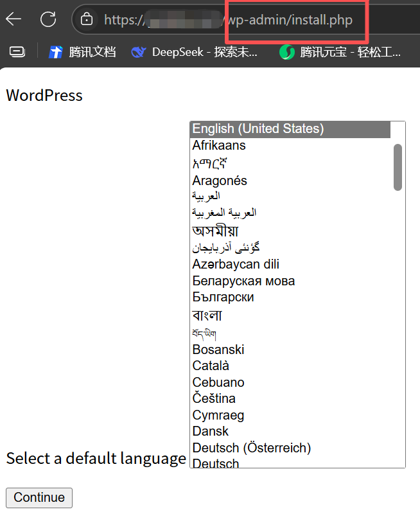Image resolution: width=420 pixels, height=532 pixels.
Task: Select Deutsch (Österreich) in the language list
Action: [290, 448]
